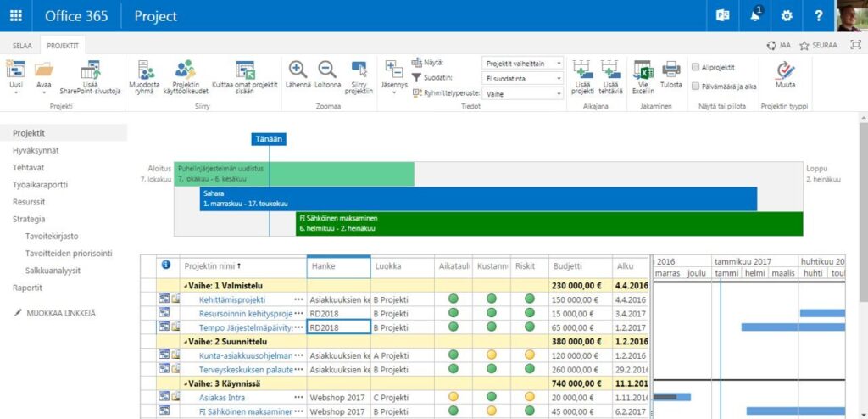Open the Ei suodatinta filter dropdown
The image size is (868, 419).
522,79
